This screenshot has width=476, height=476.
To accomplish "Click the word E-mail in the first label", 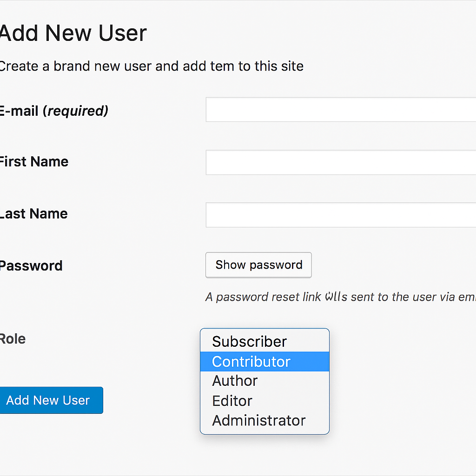I will click(19, 111).
